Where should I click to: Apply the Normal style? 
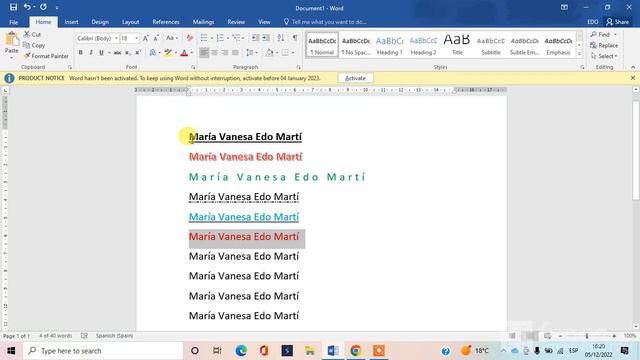pyautogui.click(x=322, y=45)
